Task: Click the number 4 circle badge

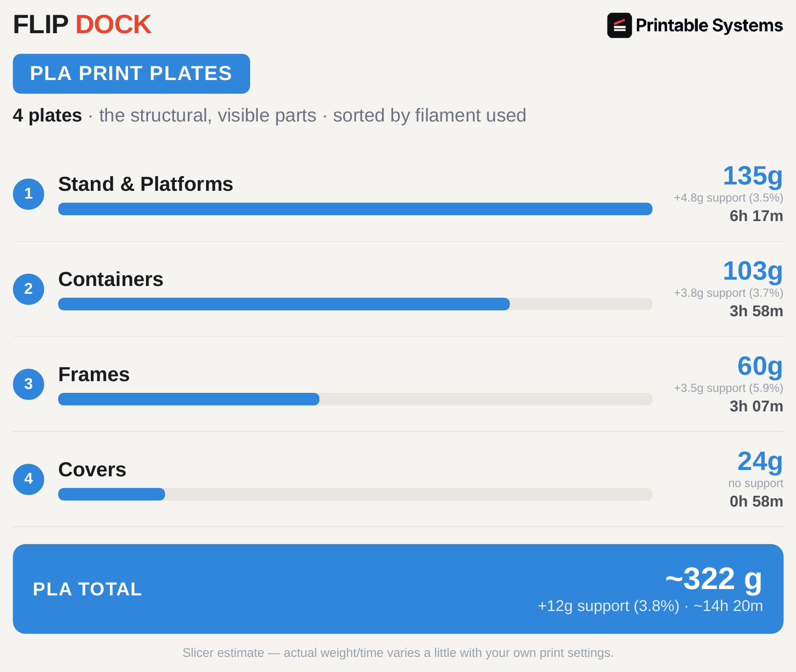Action: tap(29, 479)
